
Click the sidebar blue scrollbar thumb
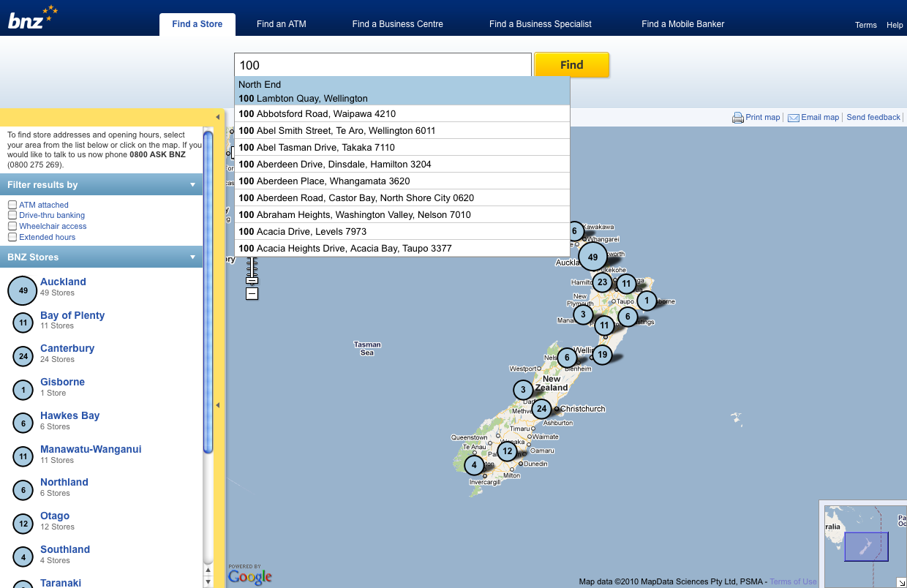[208, 292]
